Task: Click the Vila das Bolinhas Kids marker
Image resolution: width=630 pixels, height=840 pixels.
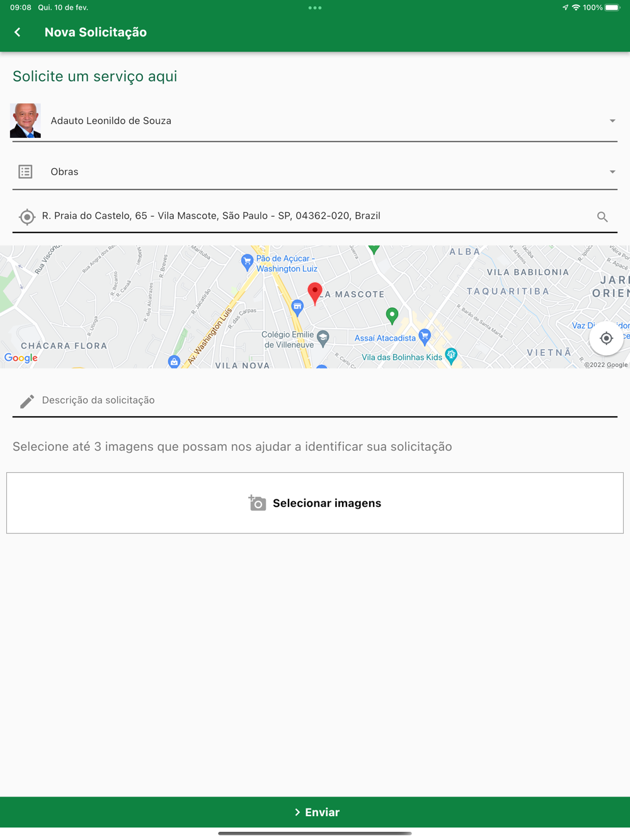Action: coord(451,356)
